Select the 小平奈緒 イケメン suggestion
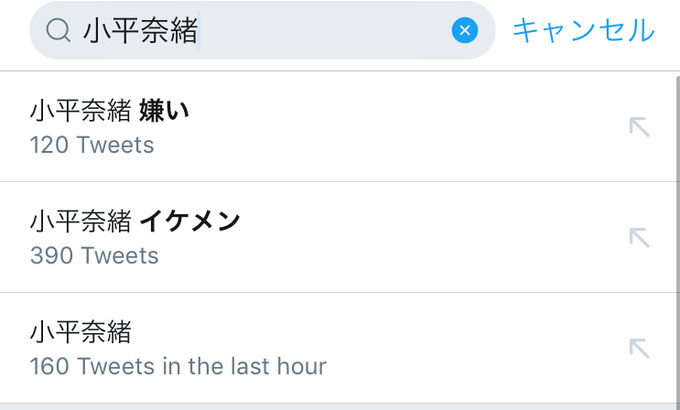 pos(338,237)
